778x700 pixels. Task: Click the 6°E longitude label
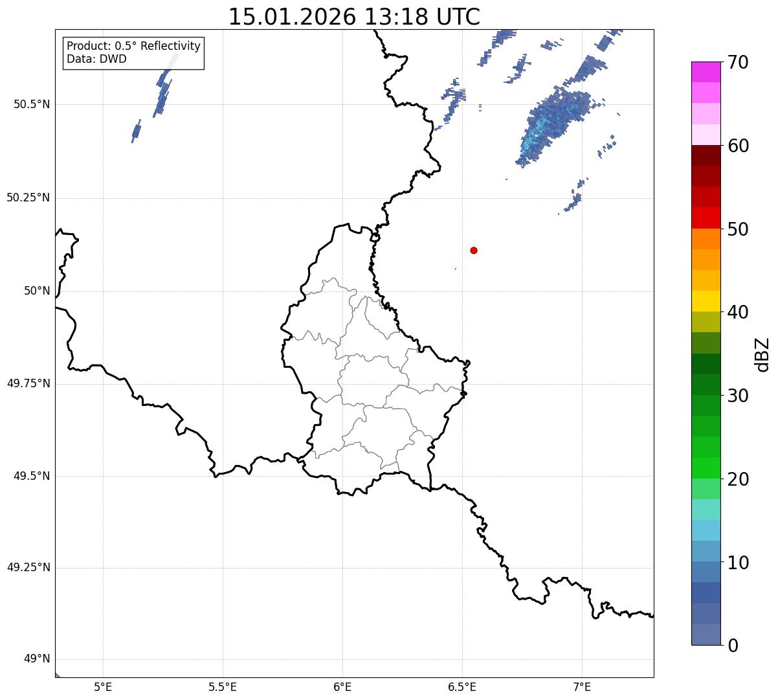(x=342, y=686)
